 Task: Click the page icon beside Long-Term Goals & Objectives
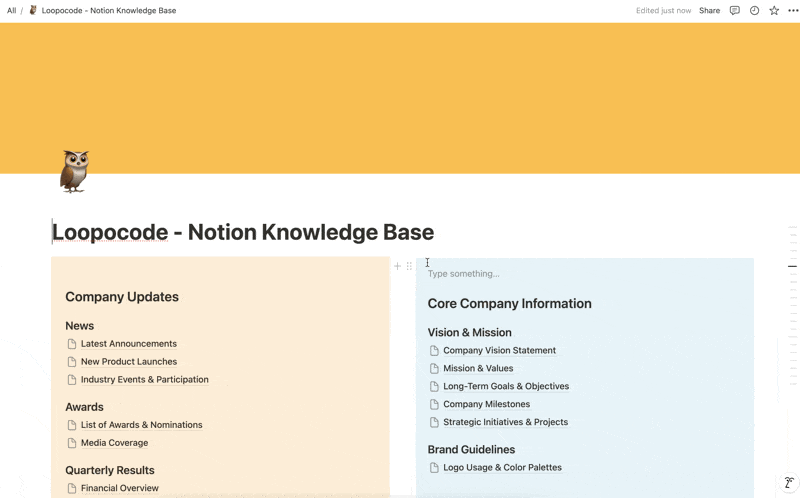tap(434, 386)
